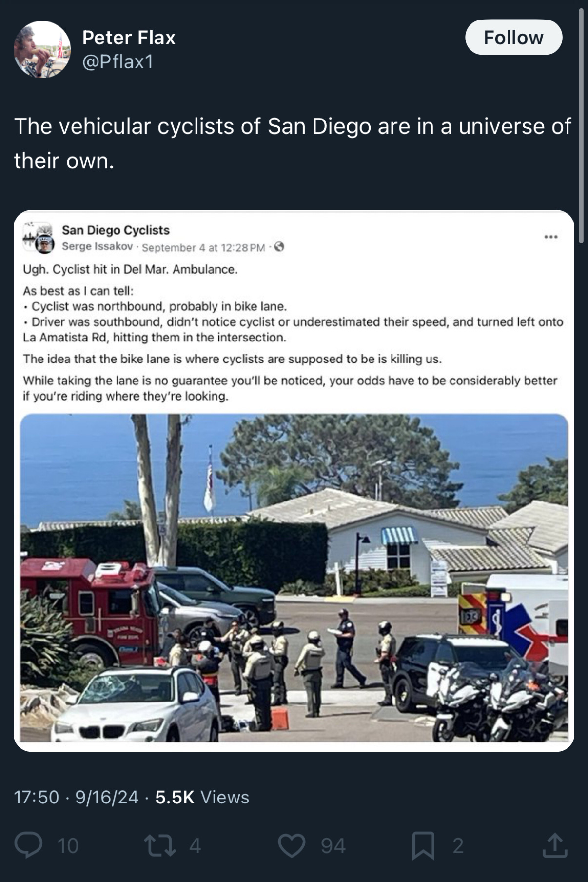Open the Peter Flax display name
Image resolution: width=588 pixels, height=882 pixels.
click(129, 38)
